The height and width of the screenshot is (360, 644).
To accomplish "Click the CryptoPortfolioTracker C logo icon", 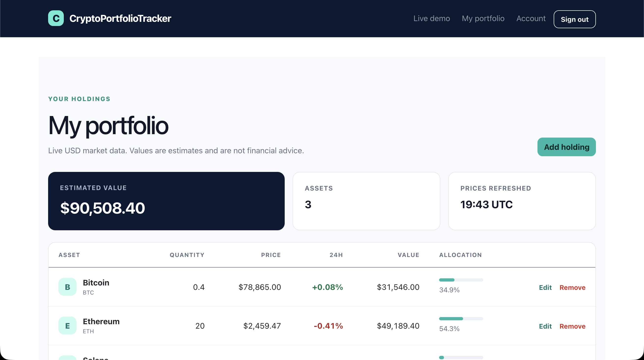I will [56, 18].
